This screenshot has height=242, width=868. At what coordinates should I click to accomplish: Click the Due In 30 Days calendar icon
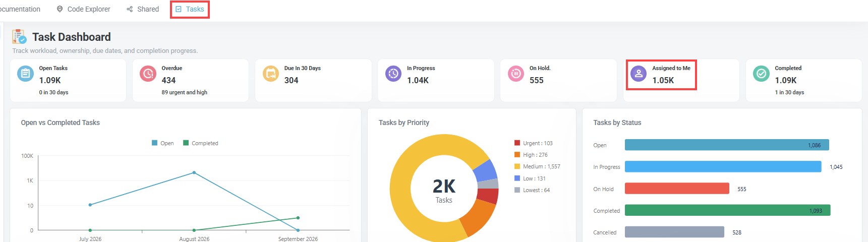[271, 73]
